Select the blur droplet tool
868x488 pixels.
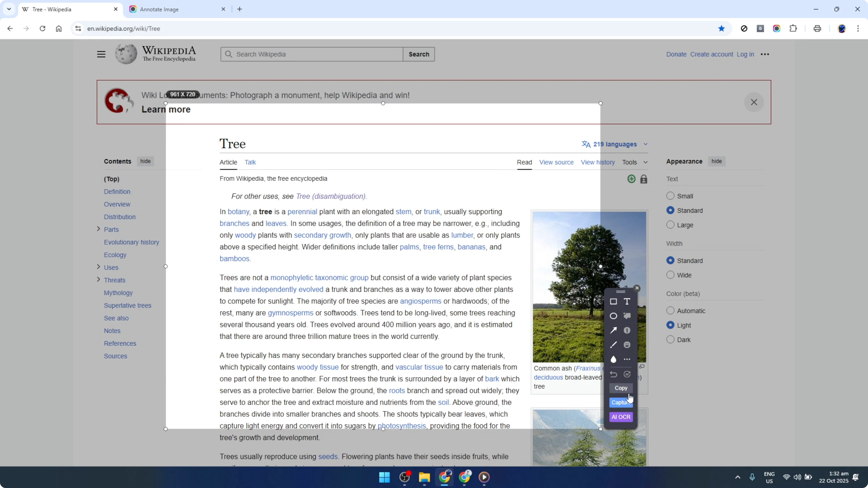coord(613,359)
